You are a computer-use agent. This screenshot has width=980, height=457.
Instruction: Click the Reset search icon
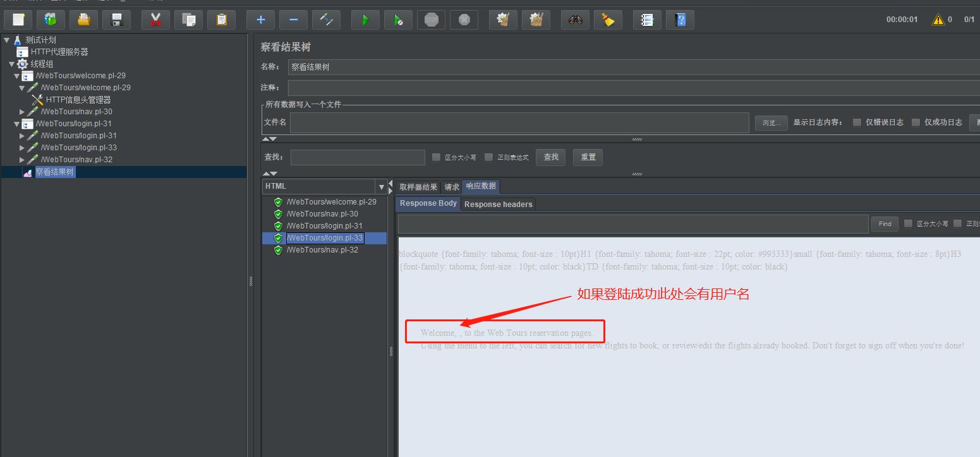point(608,20)
